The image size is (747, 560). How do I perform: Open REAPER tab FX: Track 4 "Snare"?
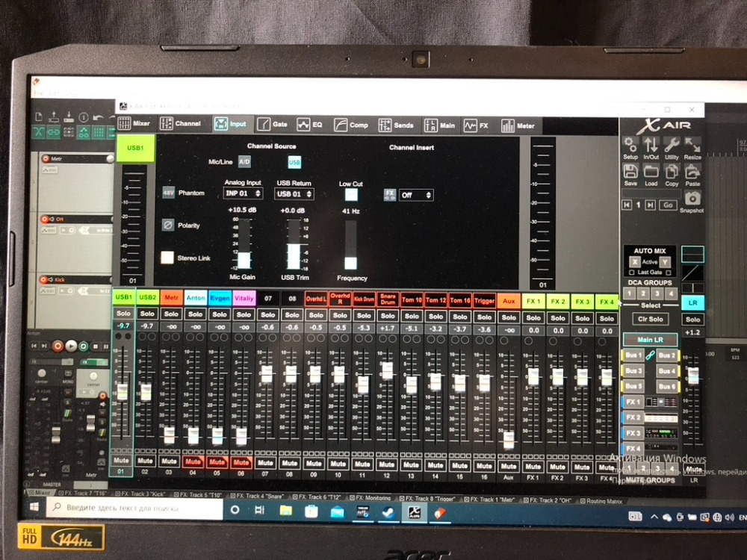point(258,496)
